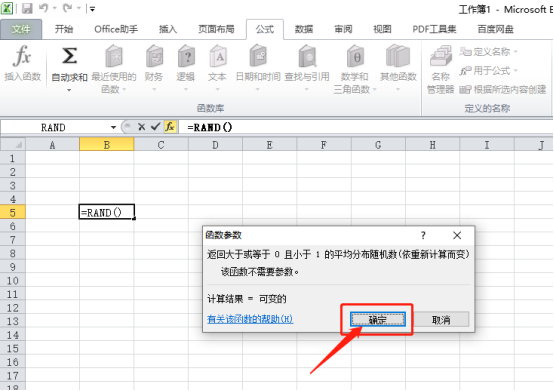Select column A header
This screenshot has width=554, height=391.
coord(52,145)
